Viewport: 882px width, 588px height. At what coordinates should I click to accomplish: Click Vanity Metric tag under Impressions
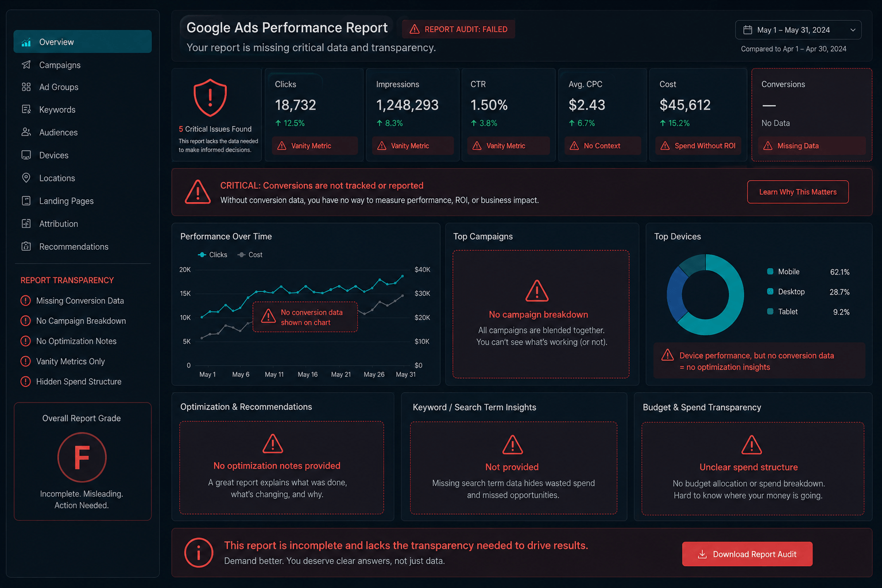tap(412, 146)
